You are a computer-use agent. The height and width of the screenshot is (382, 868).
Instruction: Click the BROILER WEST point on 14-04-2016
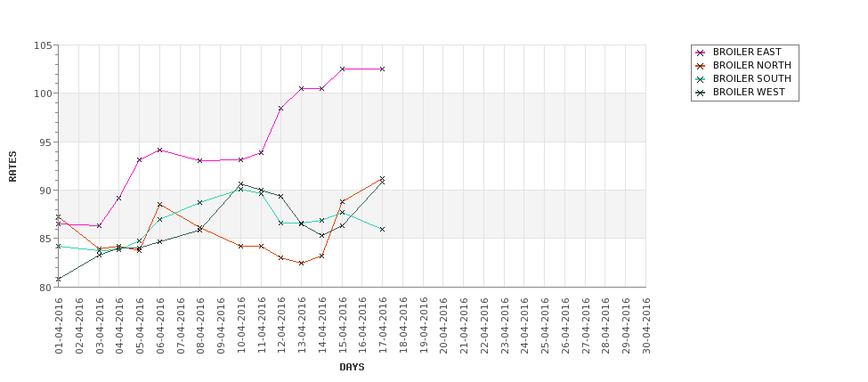(x=321, y=235)
